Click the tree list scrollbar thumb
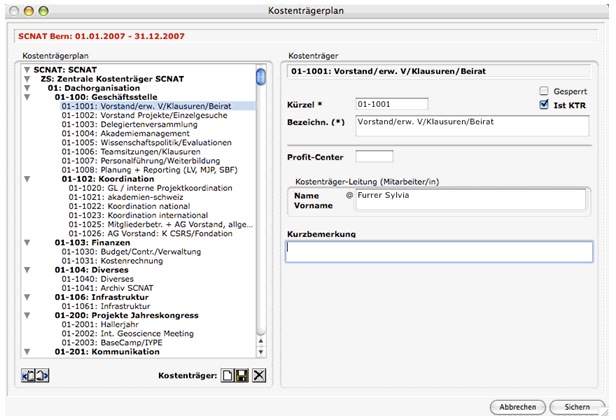The image size is (616, 420). [x=261, y=77]
